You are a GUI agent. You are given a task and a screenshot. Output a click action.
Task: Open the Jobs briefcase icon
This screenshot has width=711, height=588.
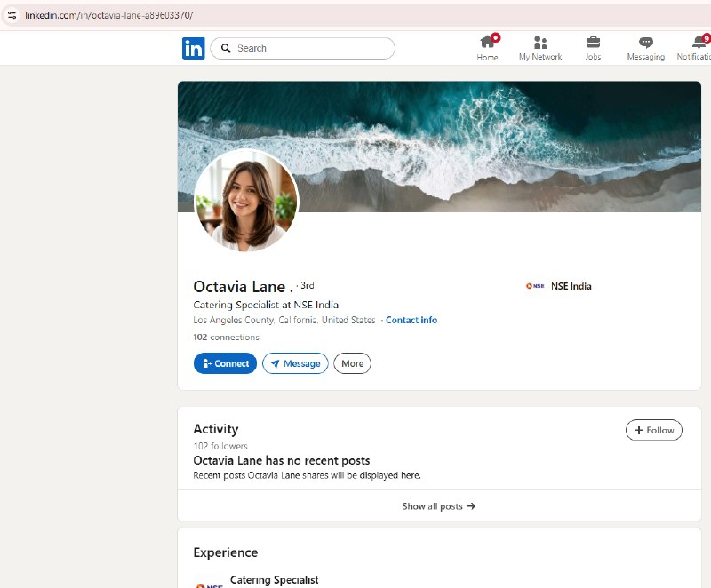tap(593, 42)
